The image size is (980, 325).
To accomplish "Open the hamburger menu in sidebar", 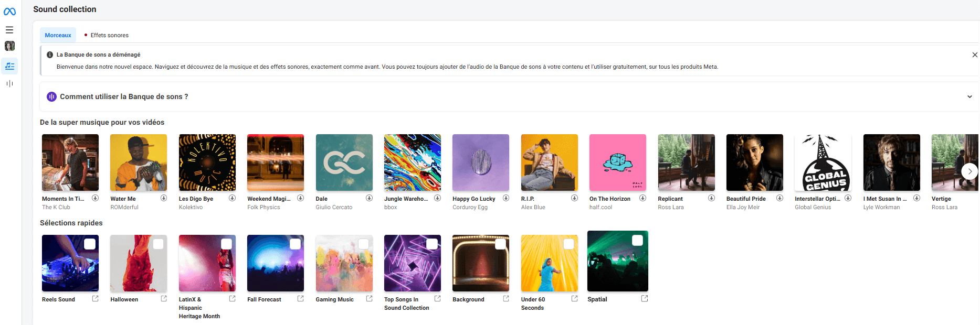I will pyautogui.click(x=9, y=30).
